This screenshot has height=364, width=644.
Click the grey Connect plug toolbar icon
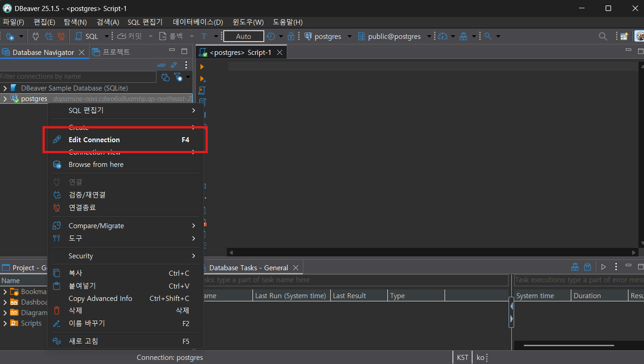pyautogui.click(x=36, y=36)
